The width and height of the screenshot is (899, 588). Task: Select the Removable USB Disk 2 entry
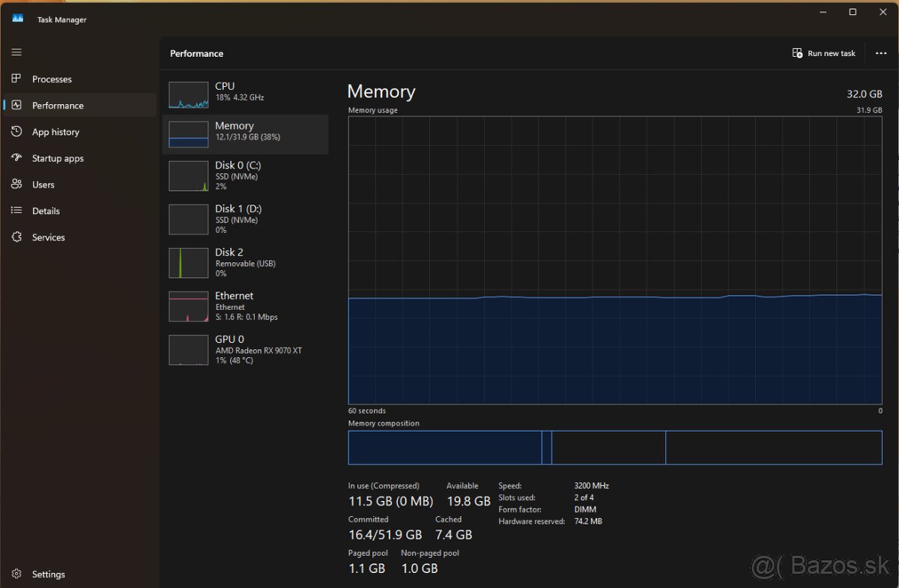click(x=240, y=262)
